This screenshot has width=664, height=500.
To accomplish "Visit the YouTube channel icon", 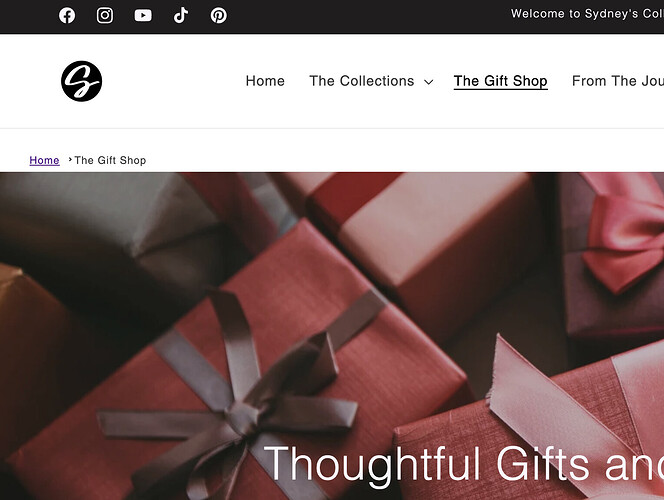I will pos(143,16).
